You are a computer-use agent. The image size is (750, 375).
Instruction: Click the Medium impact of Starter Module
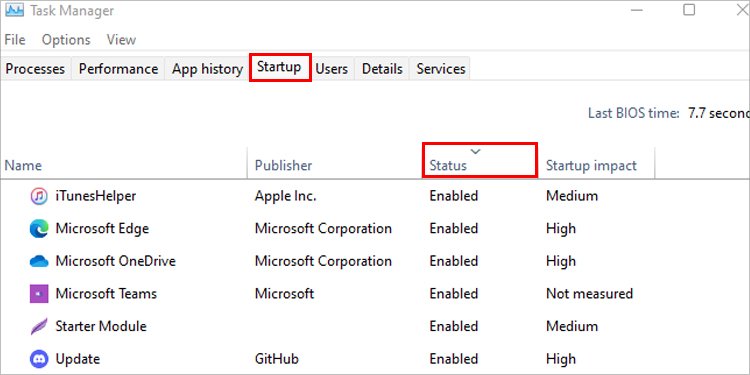point(572,326)
